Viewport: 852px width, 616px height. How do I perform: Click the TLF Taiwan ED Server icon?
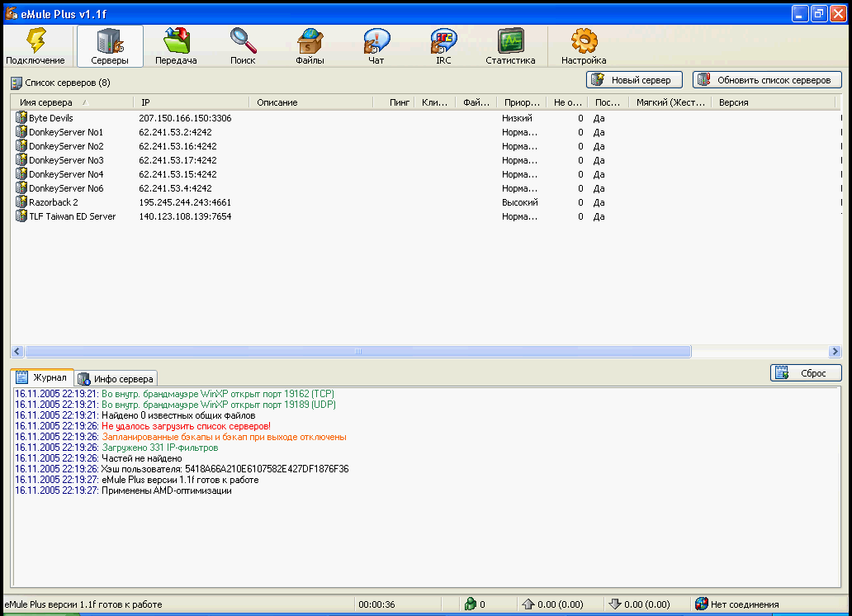(21, 216)
